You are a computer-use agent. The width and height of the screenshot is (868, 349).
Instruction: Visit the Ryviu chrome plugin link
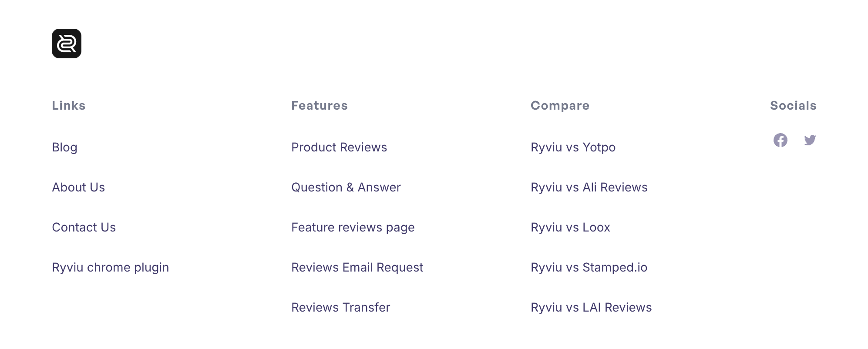(x=111, y=268)
